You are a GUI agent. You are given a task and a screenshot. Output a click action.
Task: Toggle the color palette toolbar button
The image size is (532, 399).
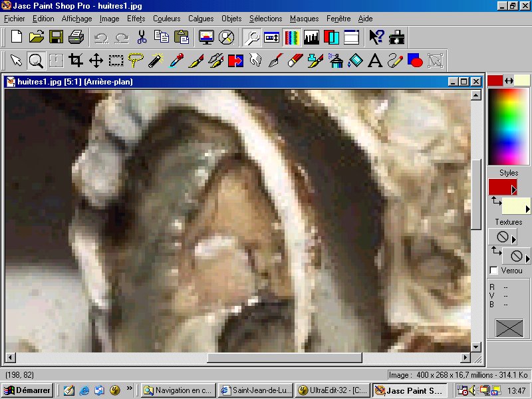click(292, 37)
